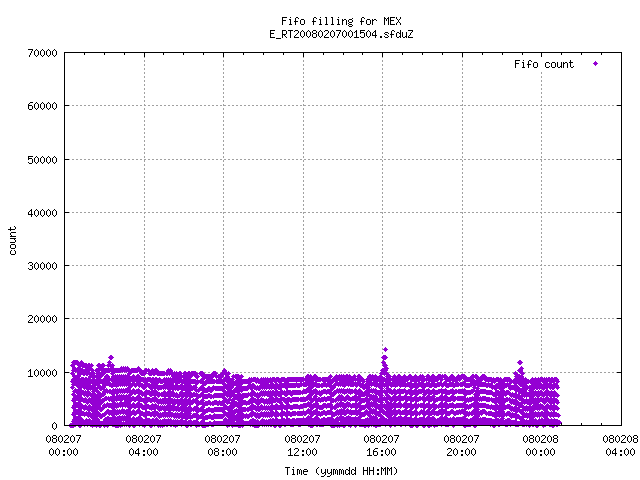Click the x-axis tick label 080208 04:00
640x480 pixels.
[x=620, y=446]
